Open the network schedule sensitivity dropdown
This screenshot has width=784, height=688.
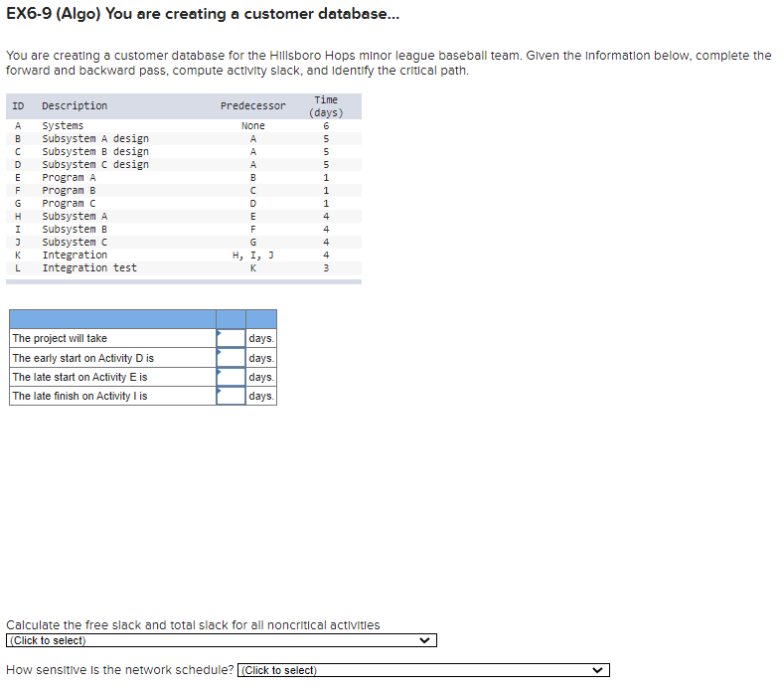click(x=423, y=670)
